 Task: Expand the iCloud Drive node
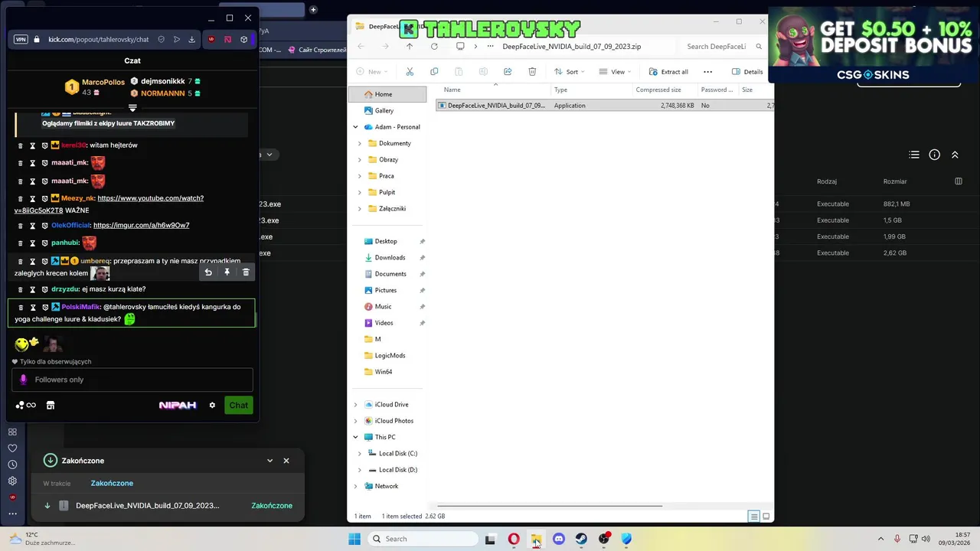[355, 404]
